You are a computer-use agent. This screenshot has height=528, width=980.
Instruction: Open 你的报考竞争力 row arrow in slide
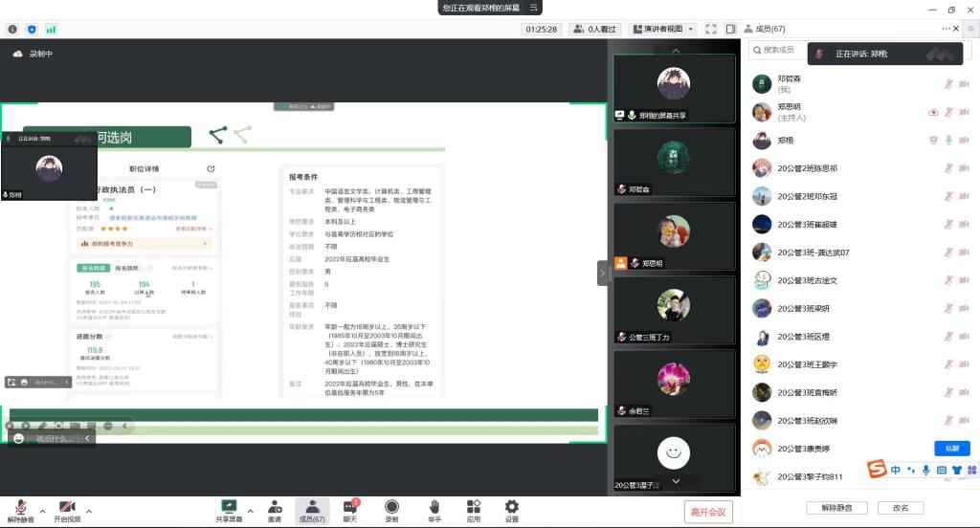pyautogui.click(x=205, y=244)
